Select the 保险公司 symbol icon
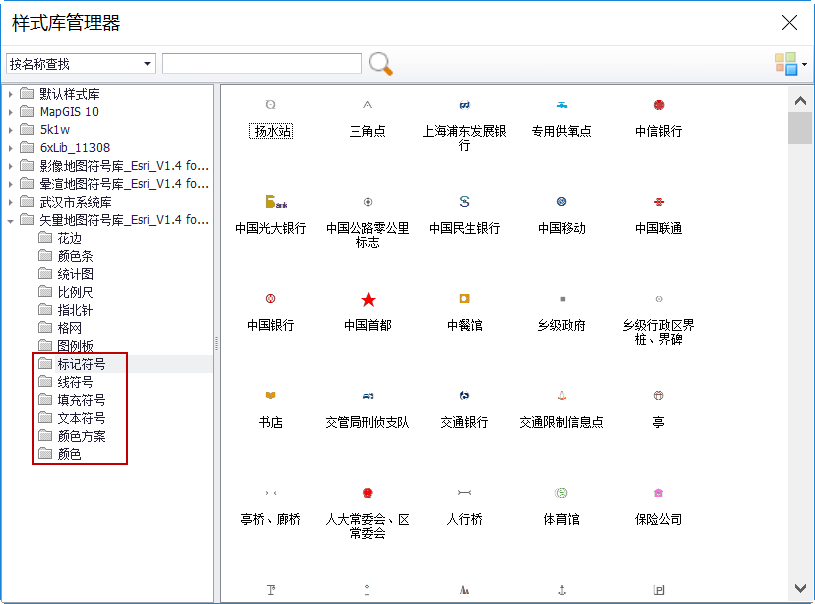Screen dimensions: 815x604 click(x=659, y=493)
